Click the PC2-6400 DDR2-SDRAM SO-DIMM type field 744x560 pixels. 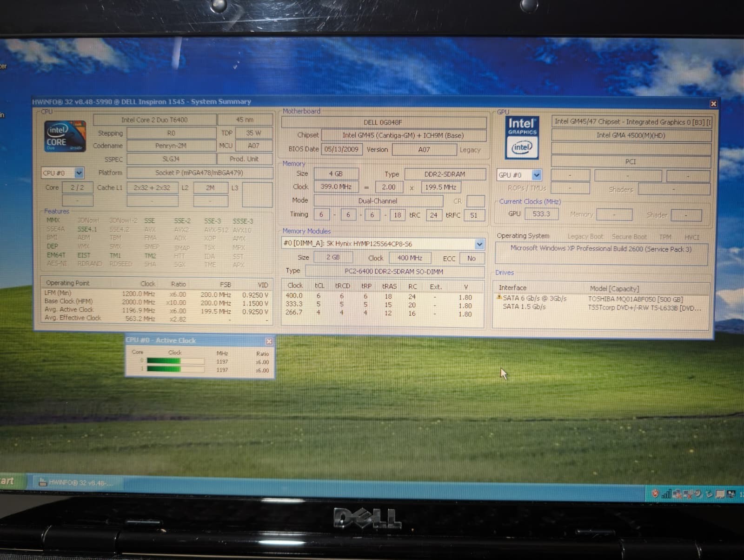394,271
